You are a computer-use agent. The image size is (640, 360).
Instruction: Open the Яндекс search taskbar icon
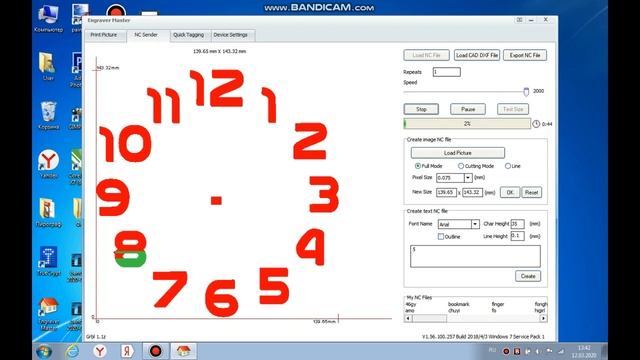127,351
